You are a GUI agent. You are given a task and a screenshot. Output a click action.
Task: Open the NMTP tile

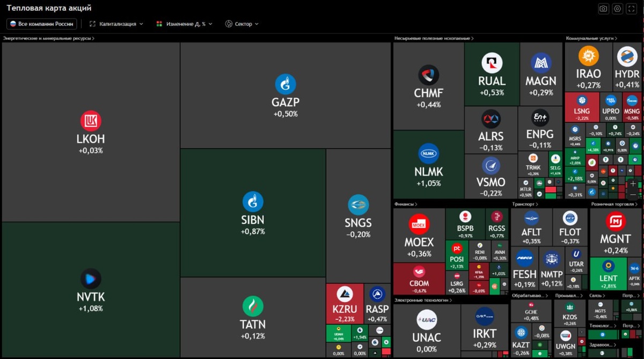pos(552,267)
